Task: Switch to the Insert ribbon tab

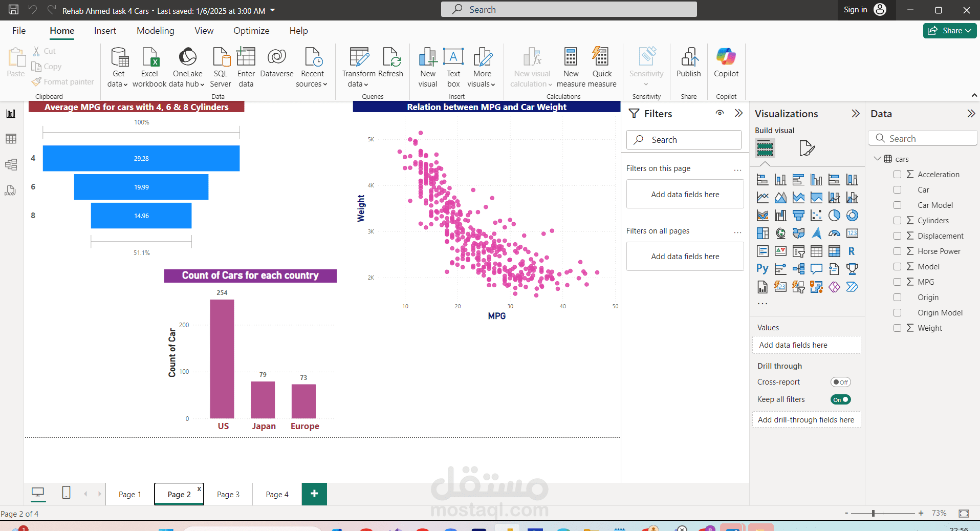Action: click(x=105, y=31)
